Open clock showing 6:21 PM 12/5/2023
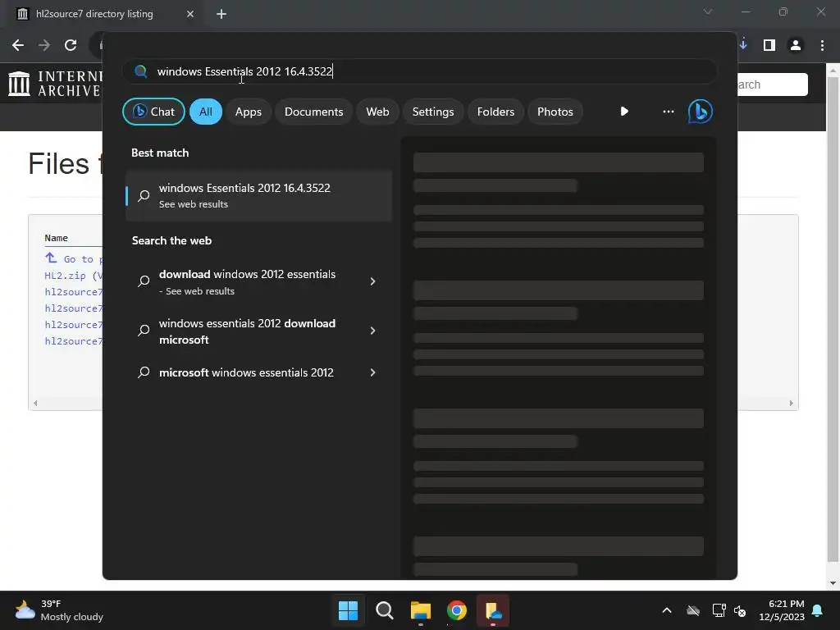Image resolution: width=840 pixels, height=630 pixels. tap(782, 610)
